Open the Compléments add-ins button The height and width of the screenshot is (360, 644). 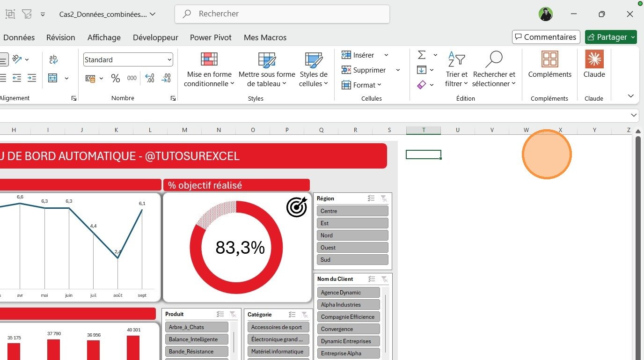[x=550, y=65]
